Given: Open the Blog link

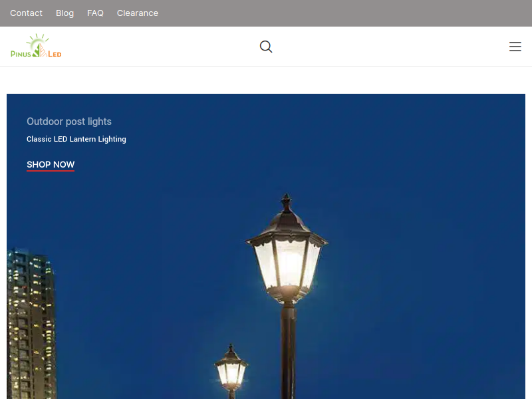Looking at the screenshot, I should 65,13.
